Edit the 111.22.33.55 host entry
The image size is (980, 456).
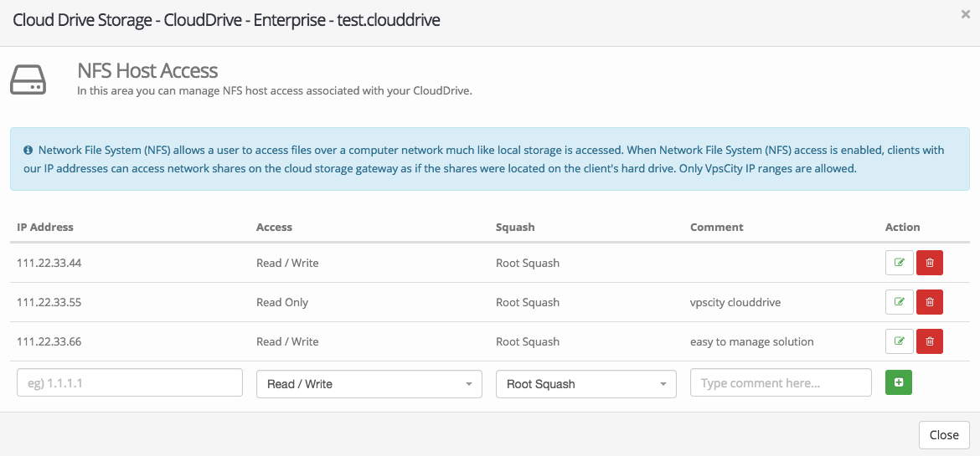point(899,302)
